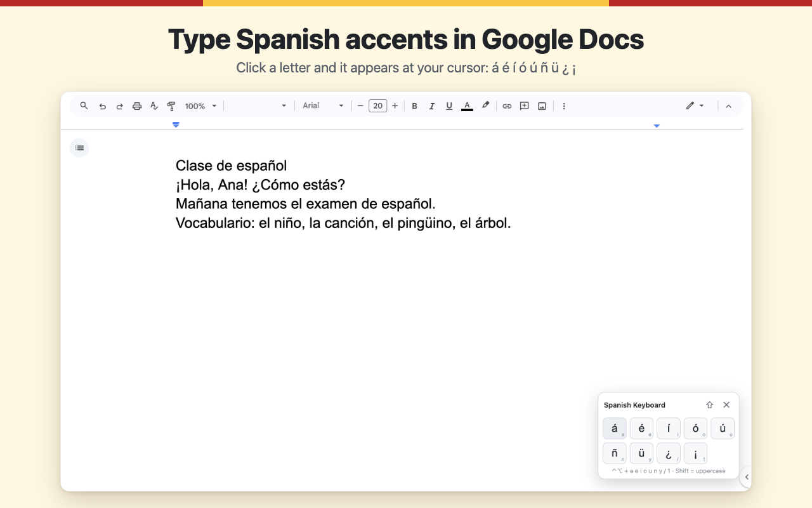Redo the last undone edit

click(x=119, y=106)
